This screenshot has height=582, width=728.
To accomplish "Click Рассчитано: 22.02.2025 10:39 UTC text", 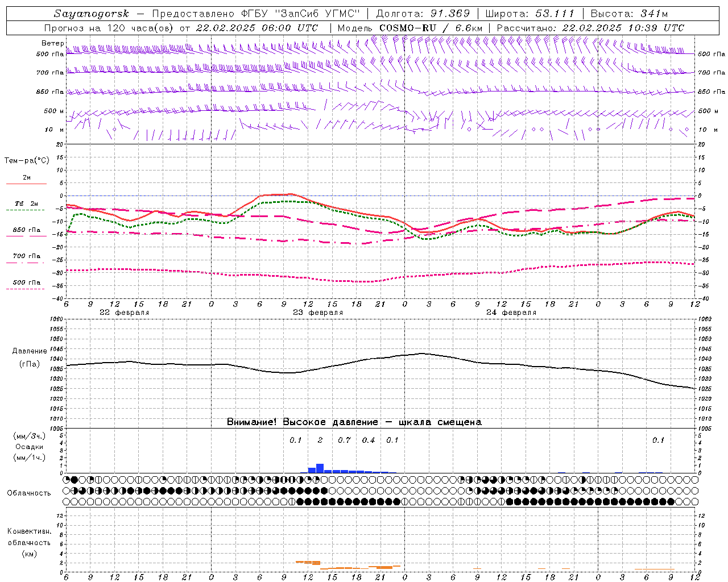I will 590,28.
